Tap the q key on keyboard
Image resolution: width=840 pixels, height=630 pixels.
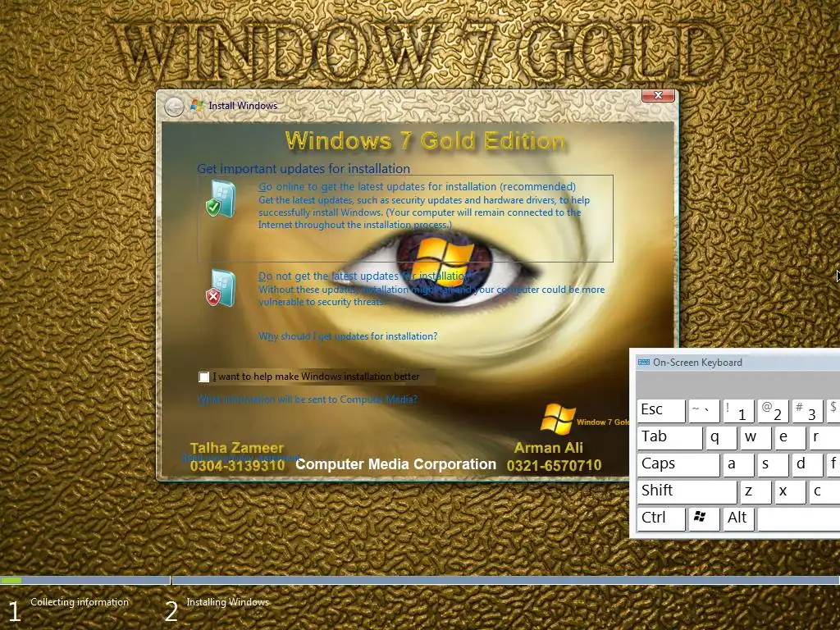[x=720, y=437]
